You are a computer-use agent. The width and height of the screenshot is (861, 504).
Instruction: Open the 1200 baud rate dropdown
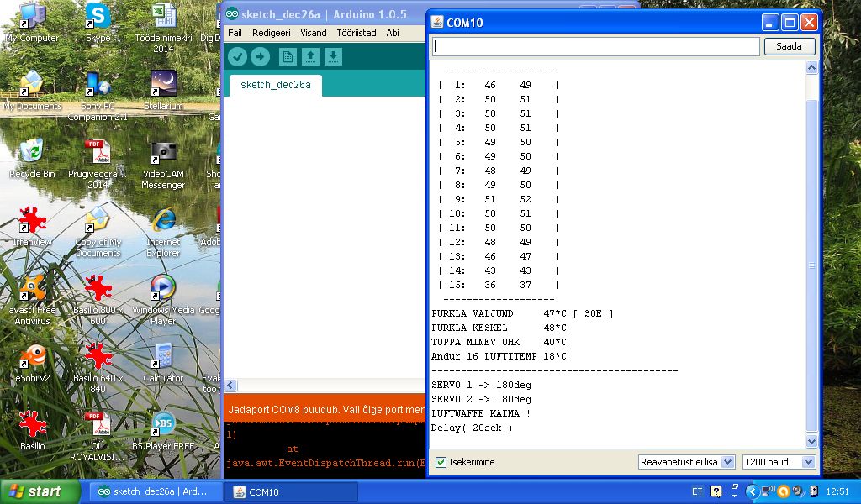click(779, 462)
